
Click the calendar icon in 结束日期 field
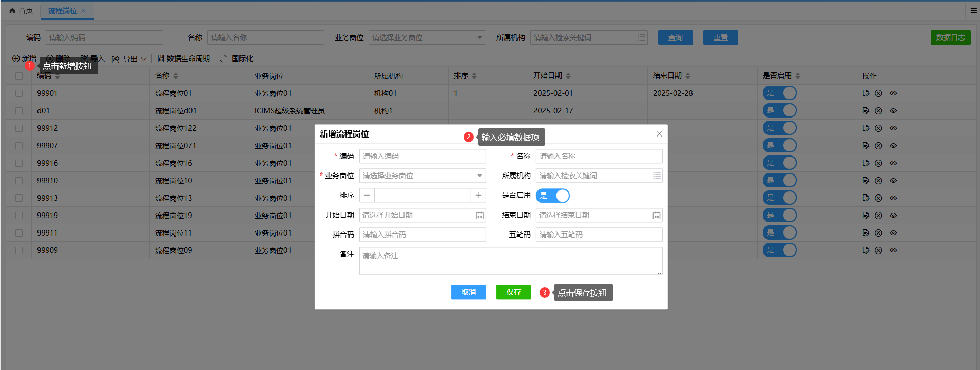click(656, 216)
